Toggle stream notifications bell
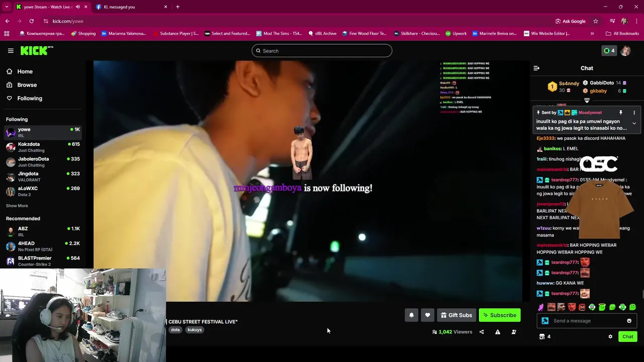Viewport: 644px width, 362px height. click(x=411, y=315)
